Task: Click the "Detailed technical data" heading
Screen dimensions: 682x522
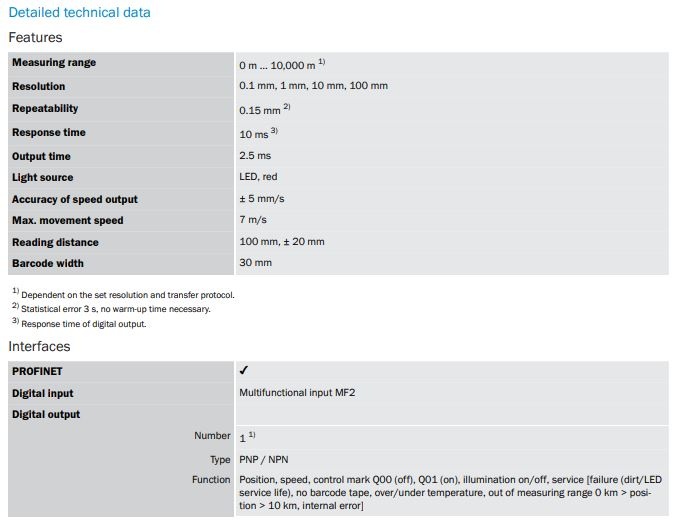Action: (x=80, y=13)
